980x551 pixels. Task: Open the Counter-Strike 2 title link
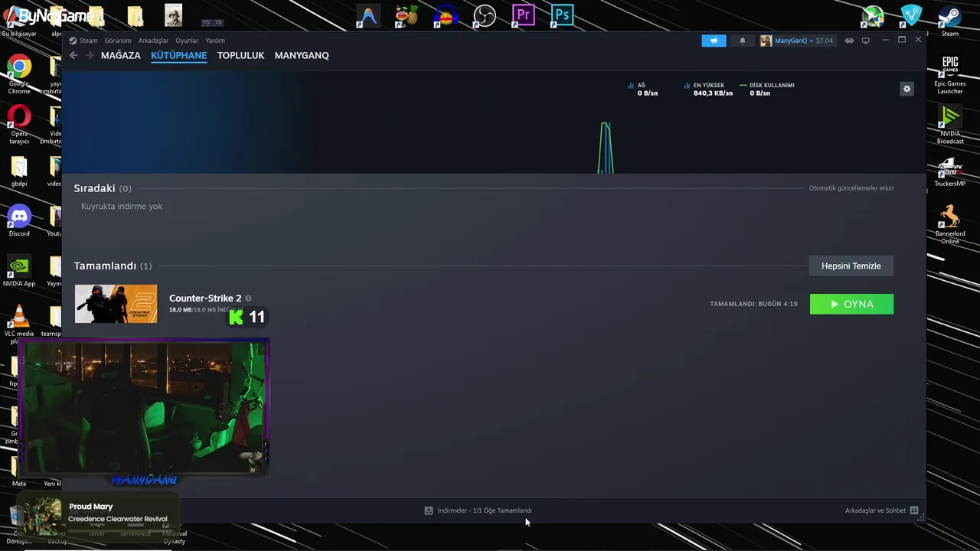point(205,298)
